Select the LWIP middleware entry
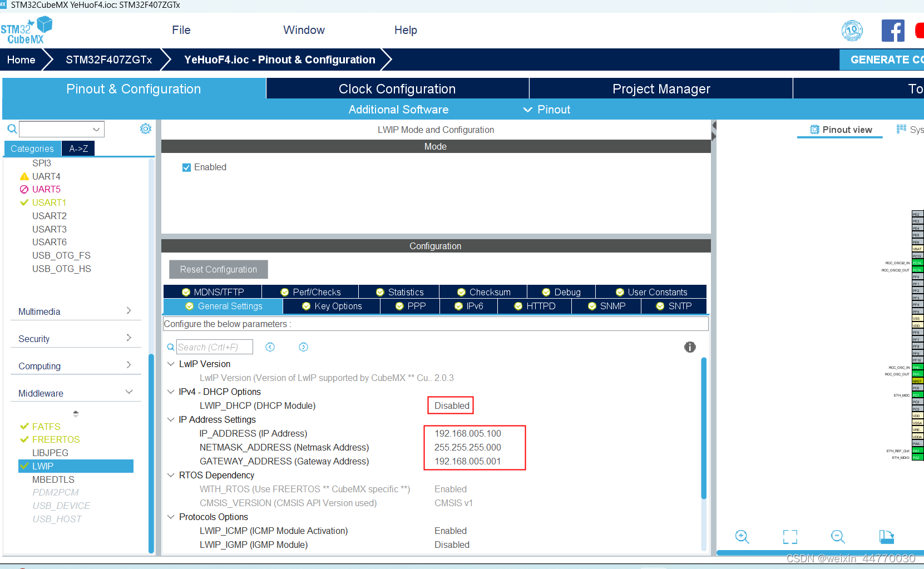Screen dimensions: 924x569 click(76, 466)
